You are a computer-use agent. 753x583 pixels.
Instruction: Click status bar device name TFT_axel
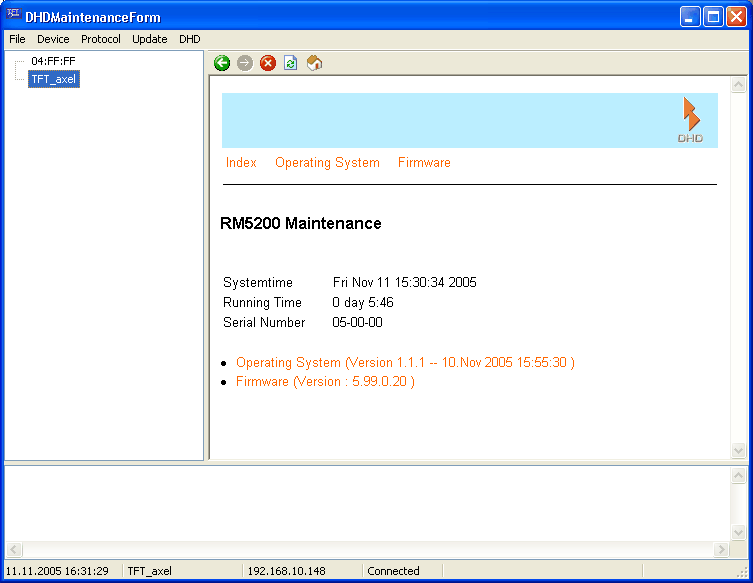(x=149, y=571)
